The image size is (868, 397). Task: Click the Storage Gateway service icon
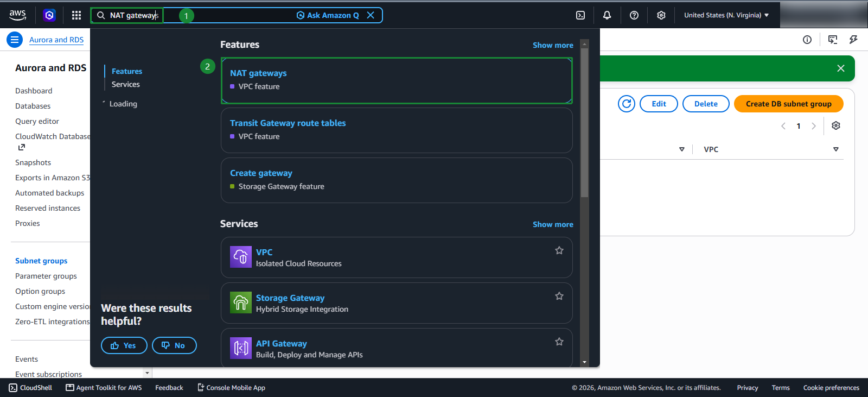coord(241,303)
